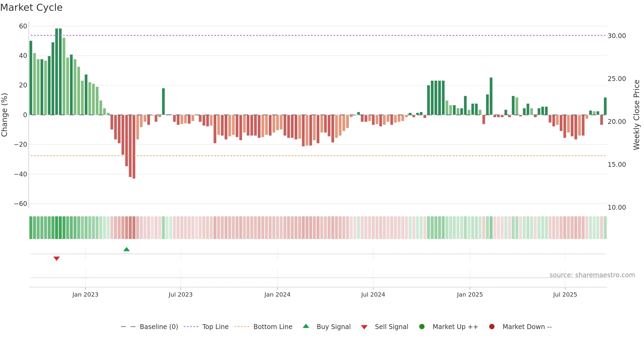Toggle the Bottom Line legend entry

pos(263,327)
